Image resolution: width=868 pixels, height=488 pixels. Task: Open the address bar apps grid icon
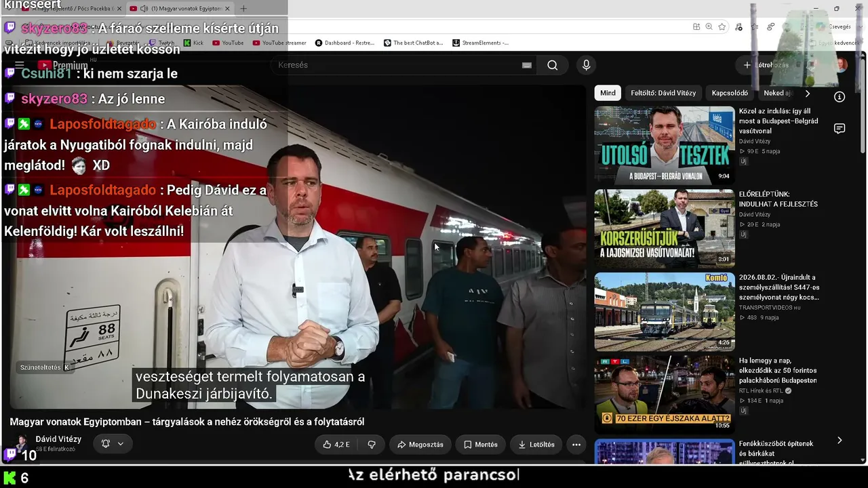[x=696, y=27]
